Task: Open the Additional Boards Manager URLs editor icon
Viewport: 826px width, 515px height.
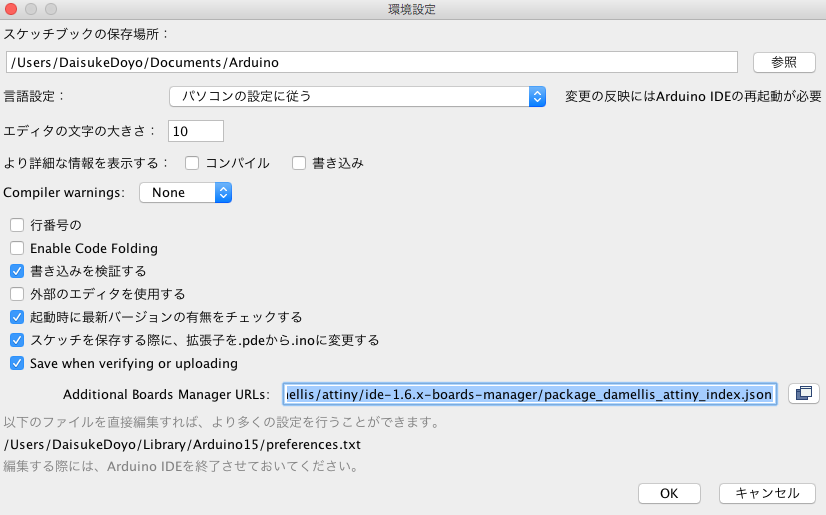Action: [x=803, y=393]
